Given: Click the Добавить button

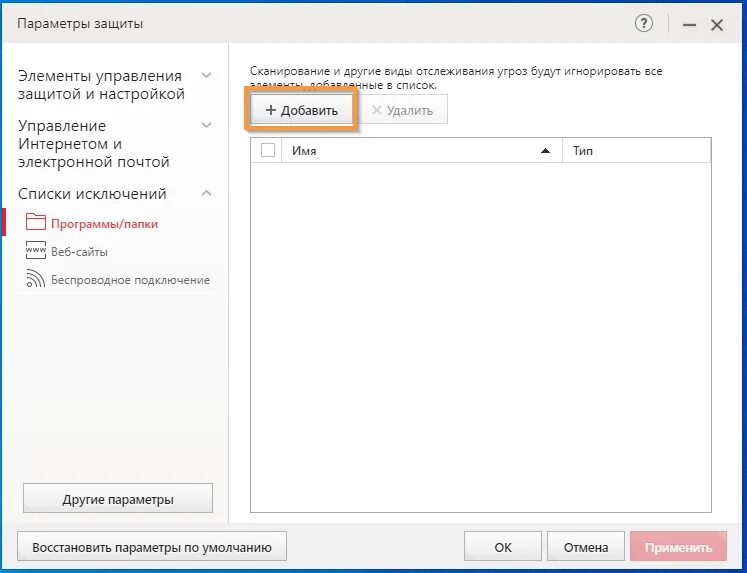Looking at the screenshot, I should [301, 110].
